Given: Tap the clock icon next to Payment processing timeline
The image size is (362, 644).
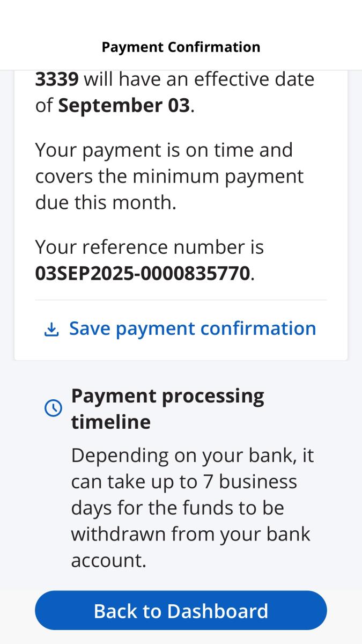Looking at the screenshot, I should pyautogui.click(x=53, y=408).
